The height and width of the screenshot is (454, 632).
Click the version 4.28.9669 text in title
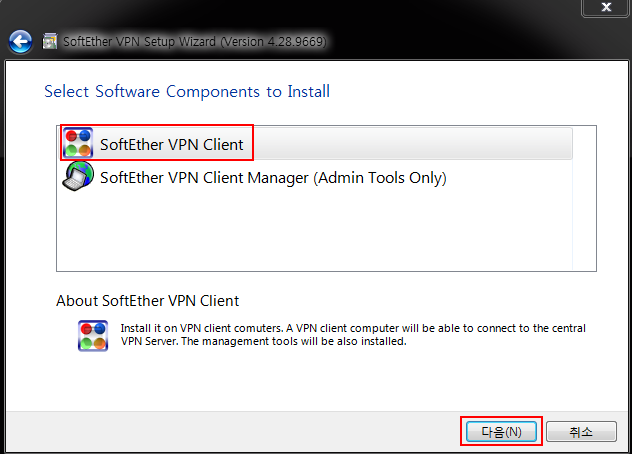273,42
